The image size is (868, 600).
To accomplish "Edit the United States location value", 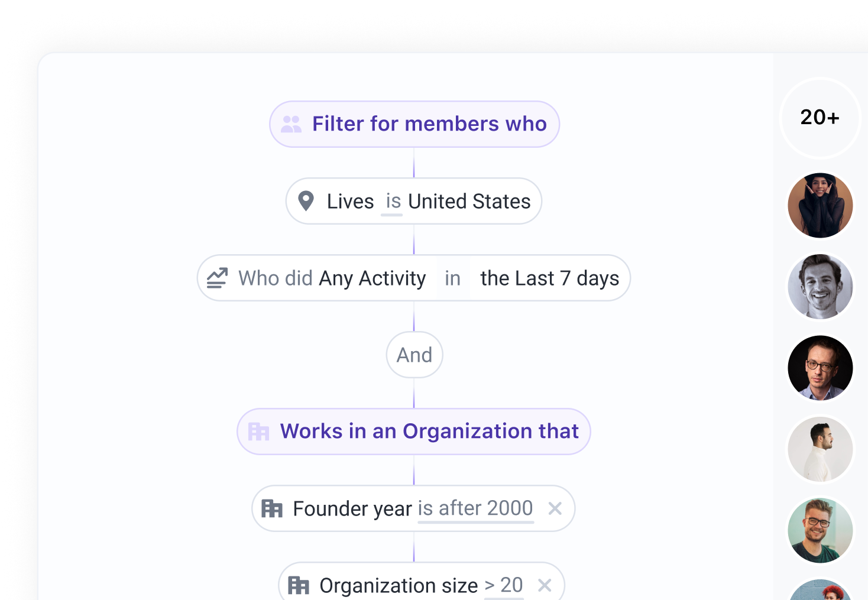I will tap(469, 202).
